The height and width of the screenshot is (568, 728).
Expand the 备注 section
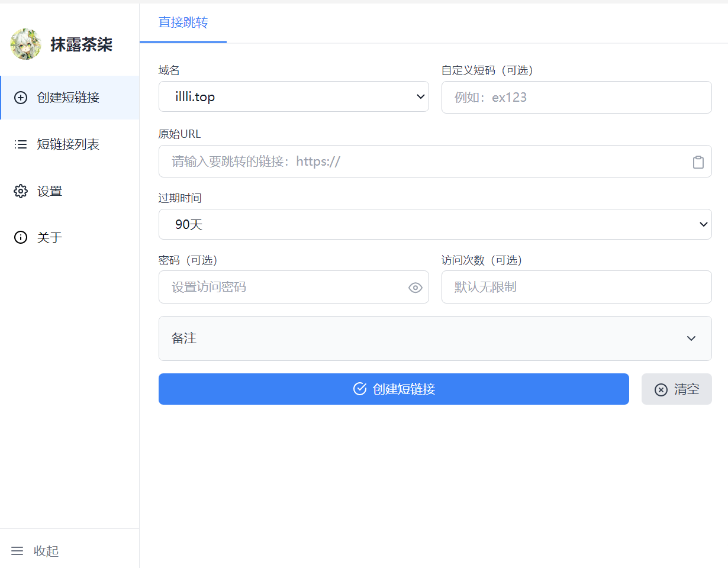(435, 338)
